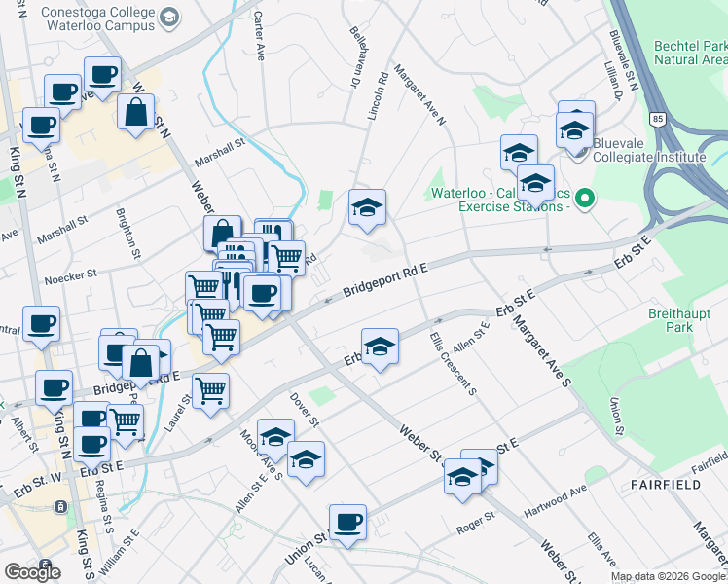Click the Moore Ave S street label
Viewport: 728px width, 584px height.
261,455
